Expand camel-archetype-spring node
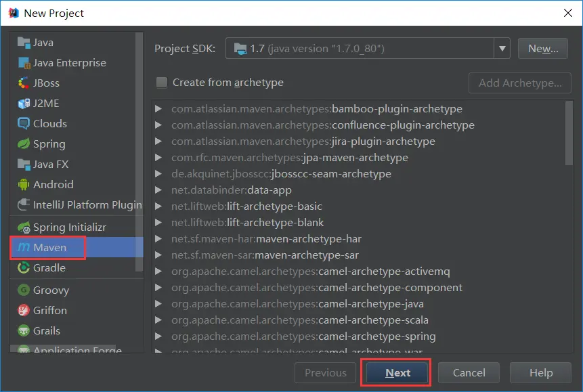This screenshot has width=583, height=392. coord(158,336)
